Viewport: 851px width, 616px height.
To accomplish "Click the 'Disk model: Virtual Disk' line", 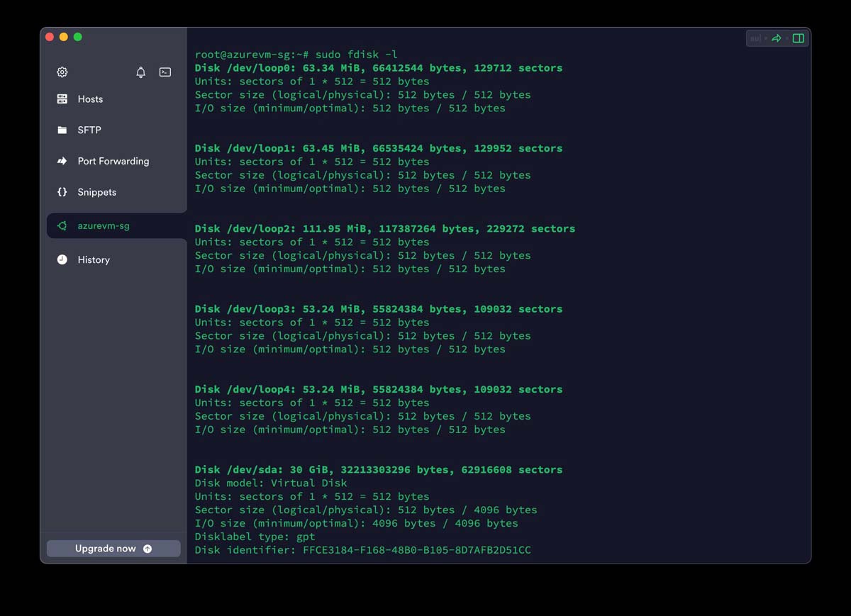I will pyautogui.click(x=271, y=483).
